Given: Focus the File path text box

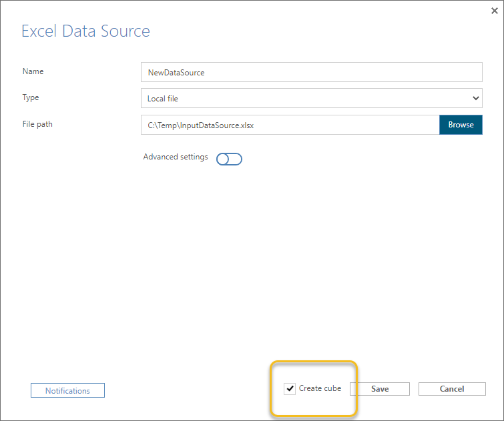Looking at the screenshot, I should [x=290, y=125].
